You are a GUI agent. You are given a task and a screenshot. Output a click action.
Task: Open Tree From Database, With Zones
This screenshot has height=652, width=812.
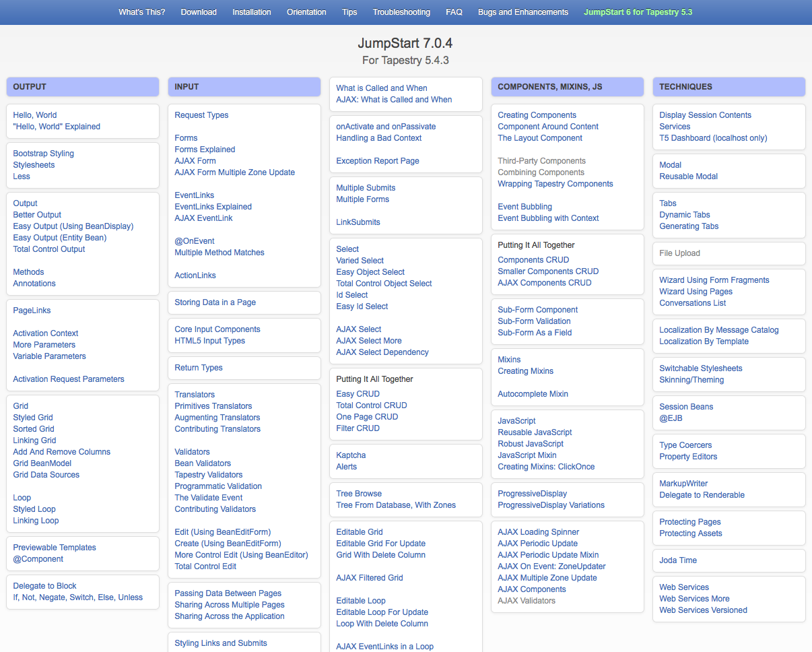(x=396, y=505)
